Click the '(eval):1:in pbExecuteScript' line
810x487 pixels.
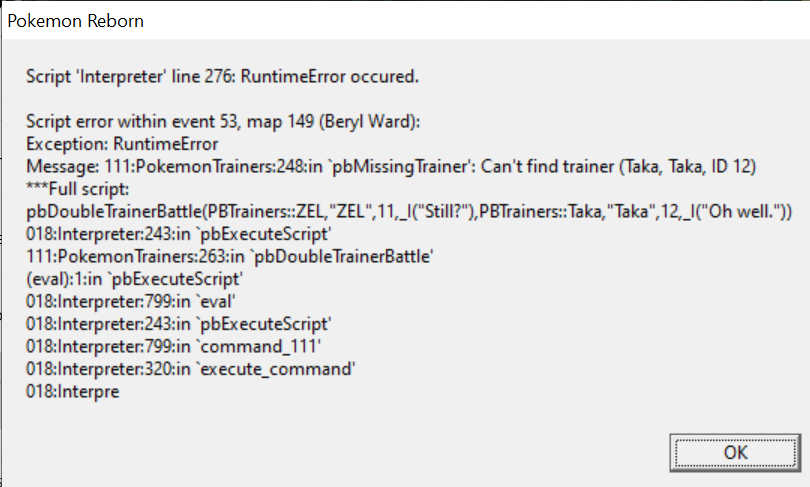click(x=134, y=279)
